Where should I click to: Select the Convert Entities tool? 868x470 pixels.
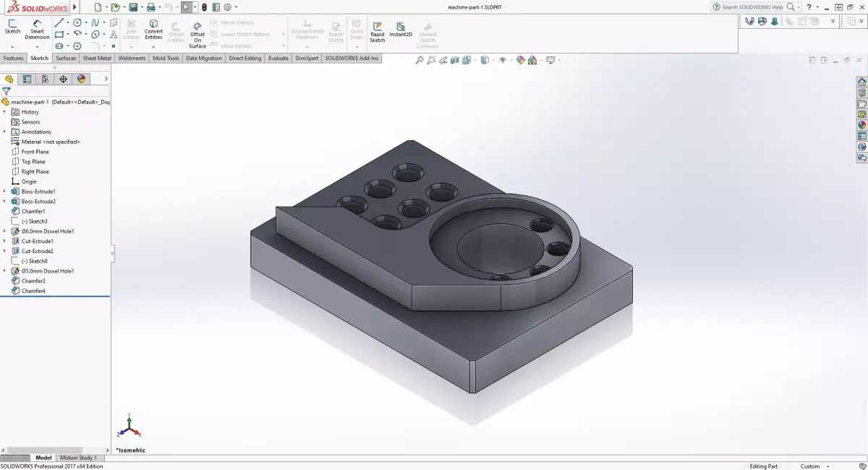tap(153, 29)
